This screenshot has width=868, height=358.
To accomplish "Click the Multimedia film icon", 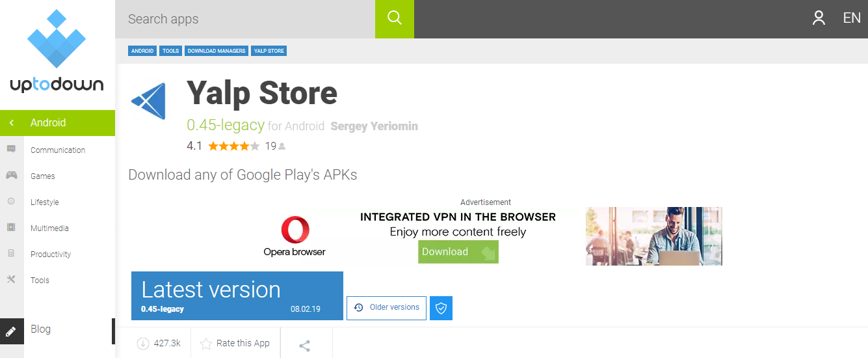I will point(11,227).
